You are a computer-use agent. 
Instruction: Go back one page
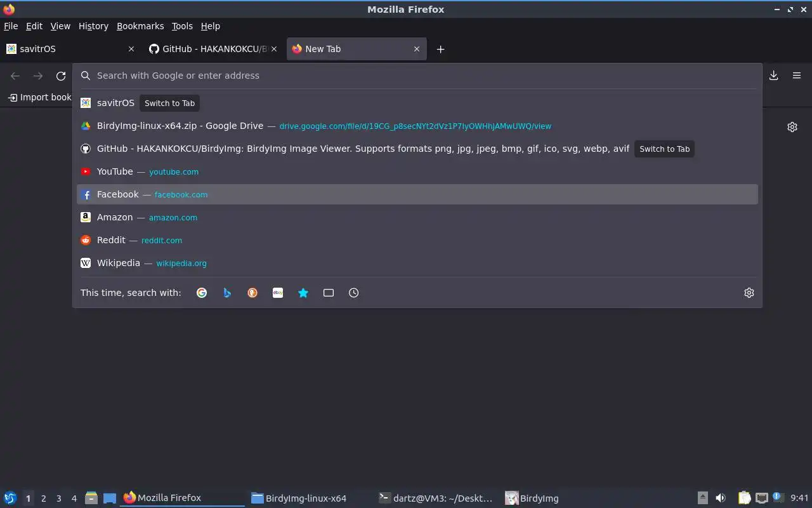pos(15,76)
